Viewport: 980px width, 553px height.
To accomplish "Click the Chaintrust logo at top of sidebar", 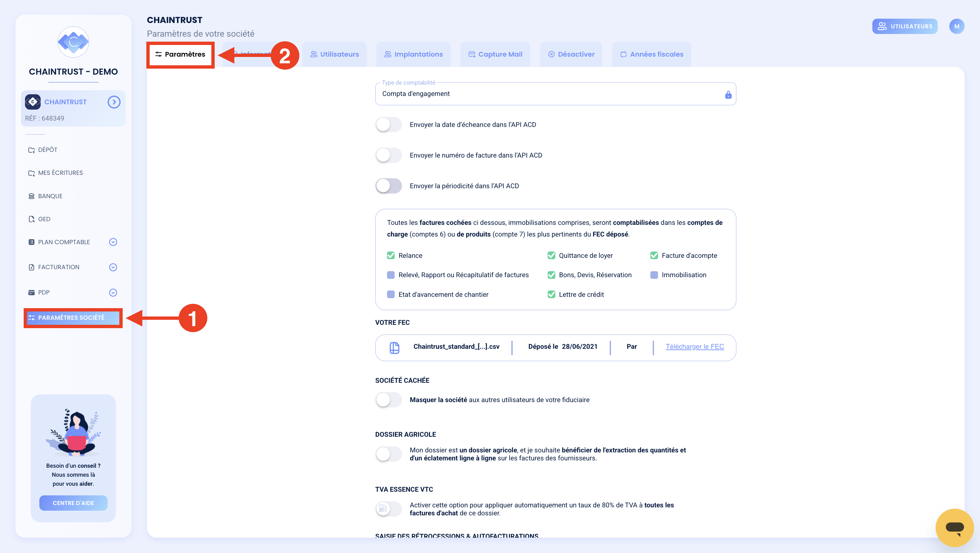I will pos(73,42).
